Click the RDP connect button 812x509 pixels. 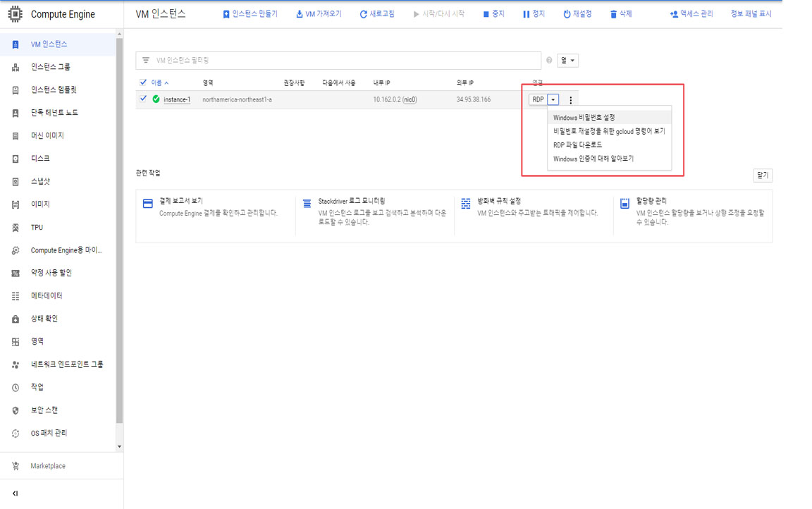pos(538,99)
